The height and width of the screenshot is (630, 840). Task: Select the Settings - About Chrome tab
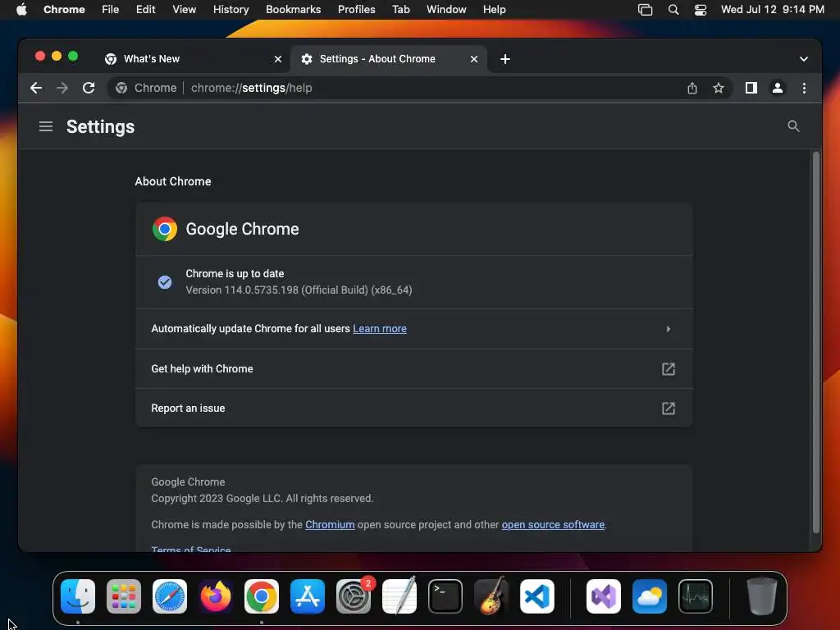point(388,59)
